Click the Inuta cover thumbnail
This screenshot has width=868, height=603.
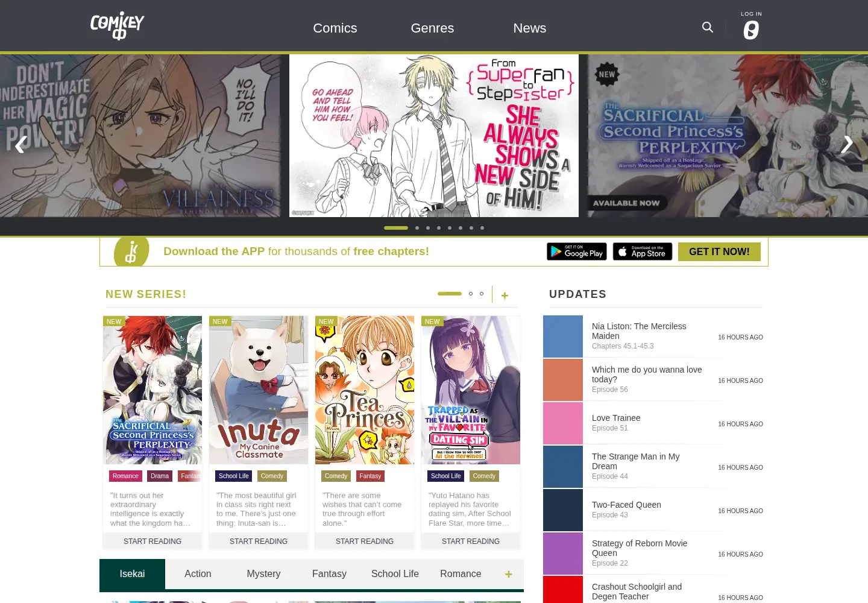tap(259, 390)
